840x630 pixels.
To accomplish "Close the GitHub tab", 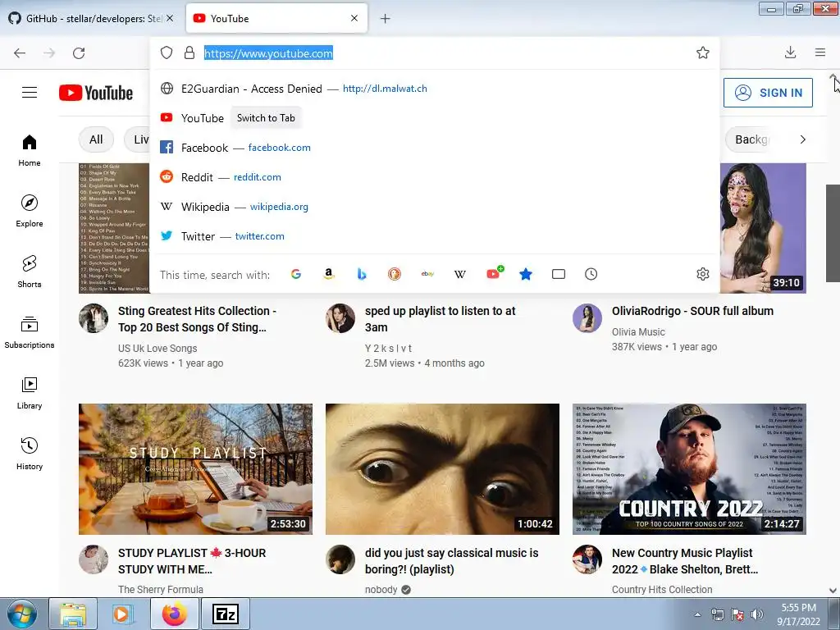I will click(x=170, y=18).
